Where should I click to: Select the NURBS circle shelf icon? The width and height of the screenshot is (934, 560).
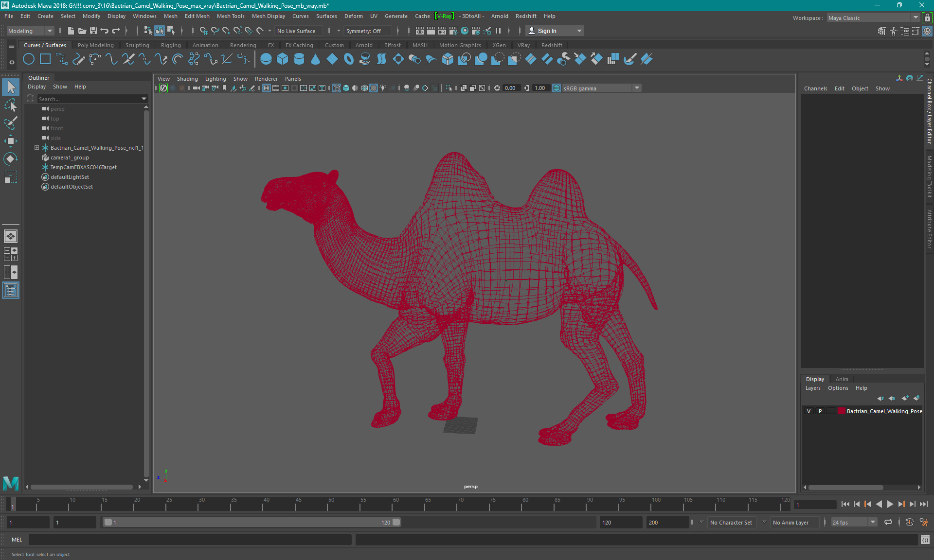point(29,59)
